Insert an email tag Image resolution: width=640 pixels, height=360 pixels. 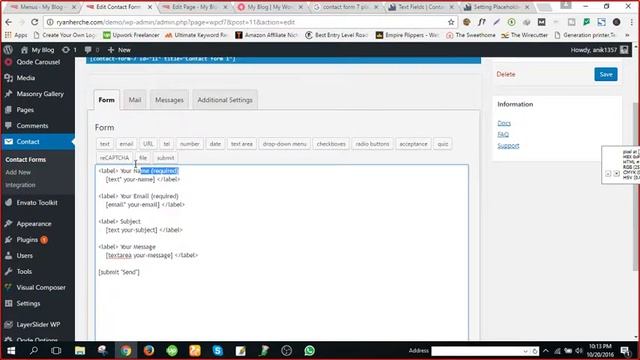click(x=126, y=144)
